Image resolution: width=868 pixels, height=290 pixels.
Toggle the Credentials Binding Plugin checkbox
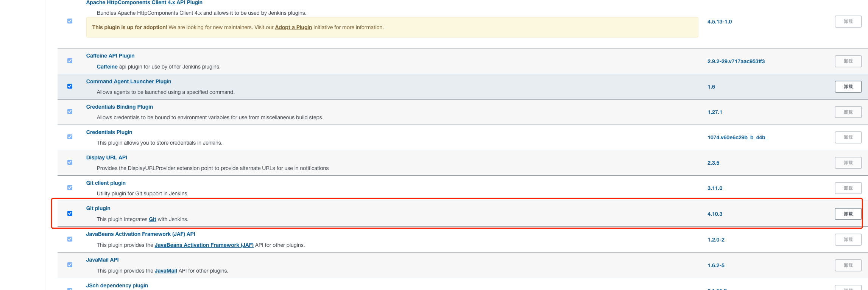[x=70, y=112]
